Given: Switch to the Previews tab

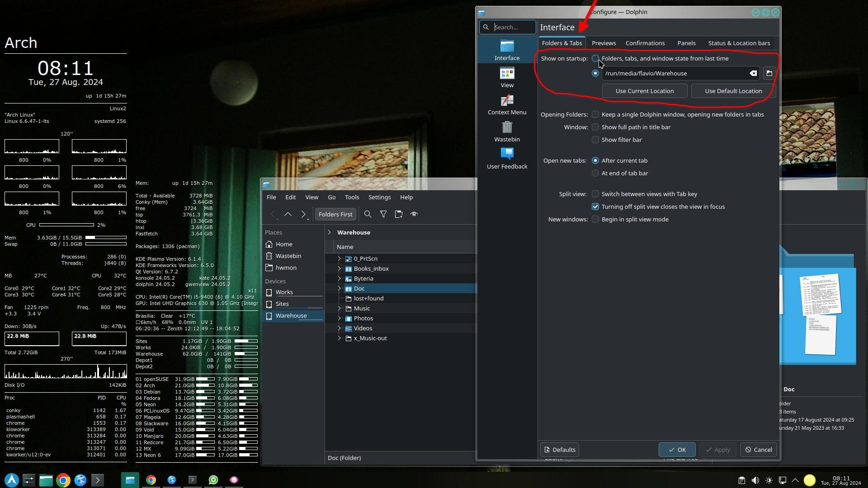Looking at the screenshot, I should (604, 43).
